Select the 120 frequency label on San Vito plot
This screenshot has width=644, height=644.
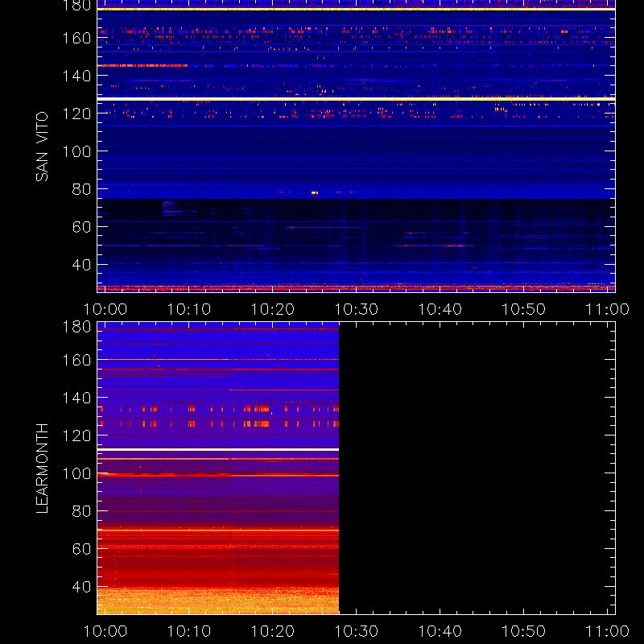tap(76, 114)
